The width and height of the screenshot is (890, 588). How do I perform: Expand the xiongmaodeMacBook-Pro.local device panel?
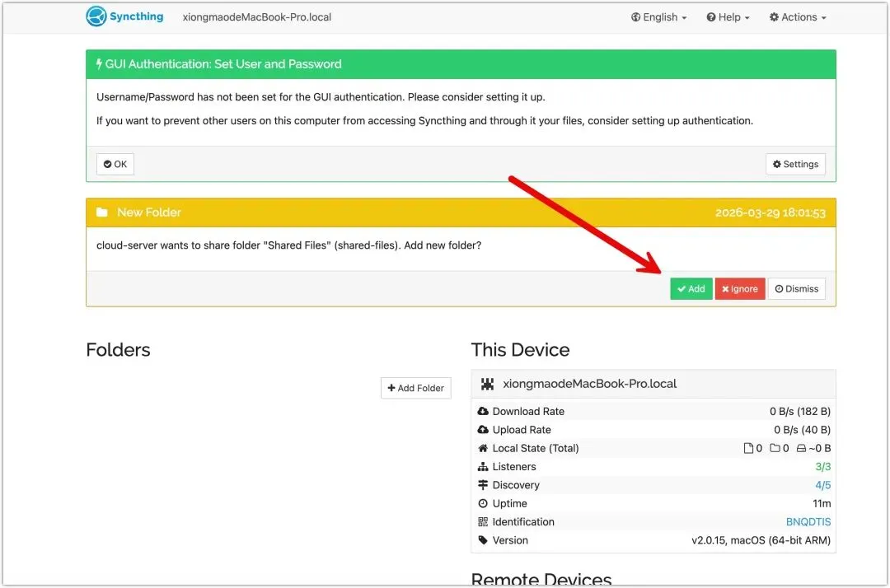tap(653, 384)
